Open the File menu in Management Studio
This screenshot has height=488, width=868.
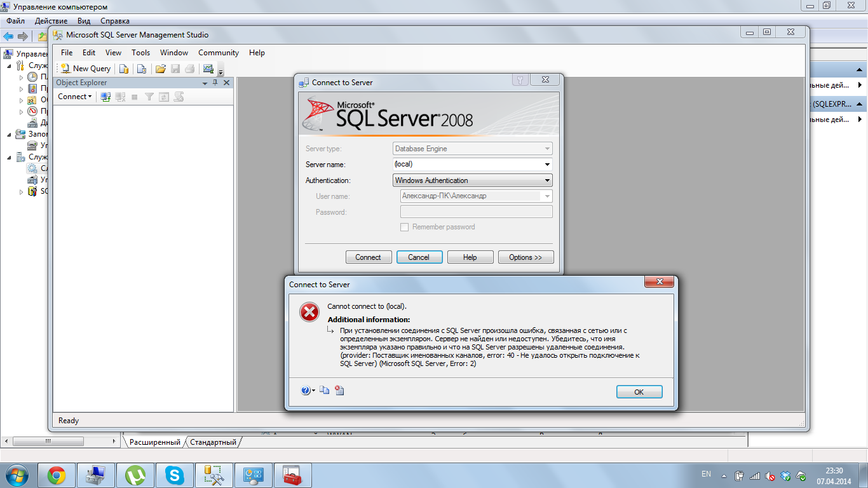[67, 53]
